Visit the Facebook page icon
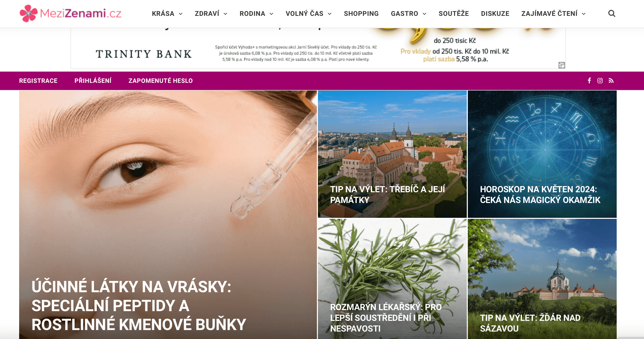Image resolution: width=644 pixels, height=339 pixels. click(589, 81)
